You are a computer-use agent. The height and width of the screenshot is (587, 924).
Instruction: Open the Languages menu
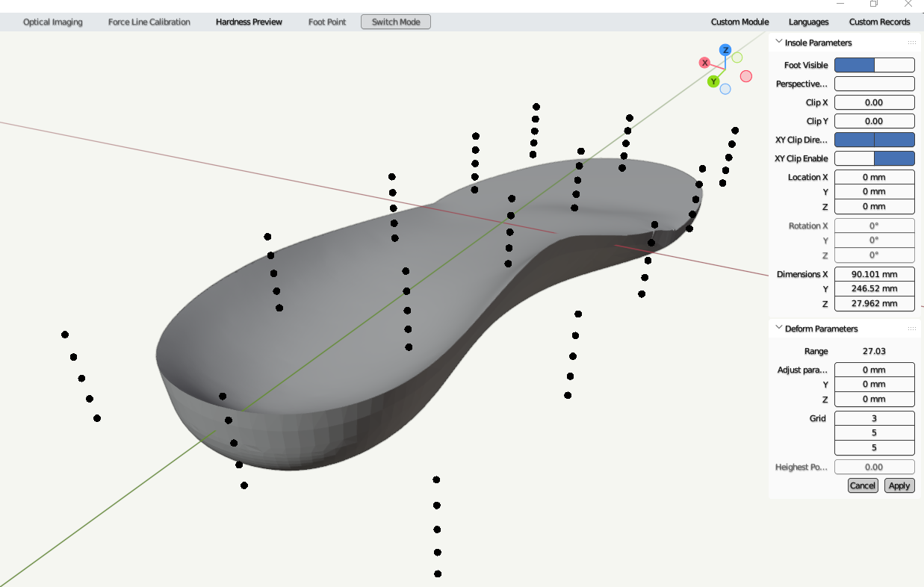(x=808, y=22)
